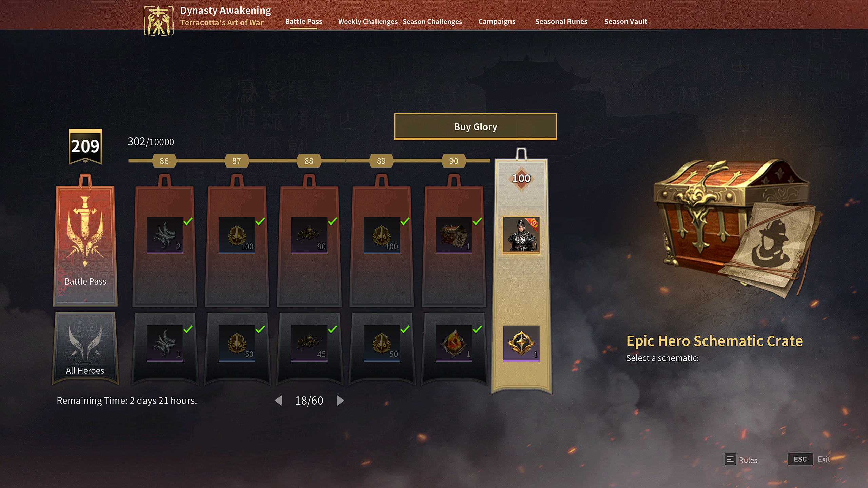868x488 pixels.
Task: Click the treasure crate reward at level 90
Action: coord(454,235)
